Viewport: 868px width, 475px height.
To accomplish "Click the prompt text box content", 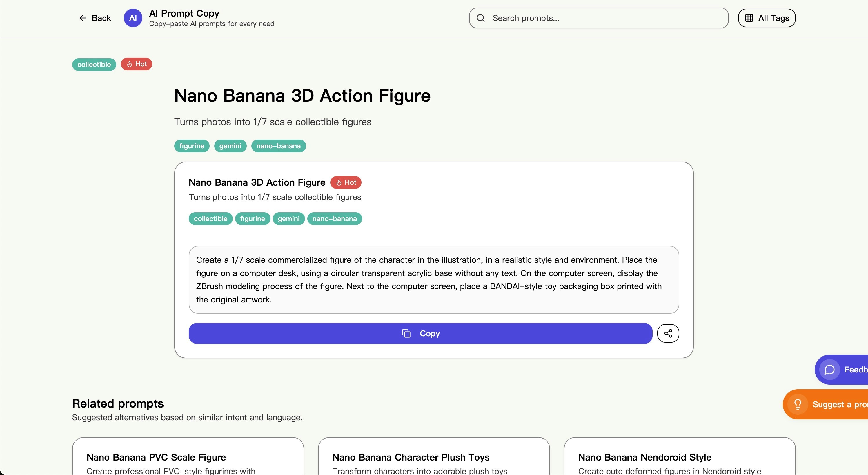I will click(x=433, y=279).
